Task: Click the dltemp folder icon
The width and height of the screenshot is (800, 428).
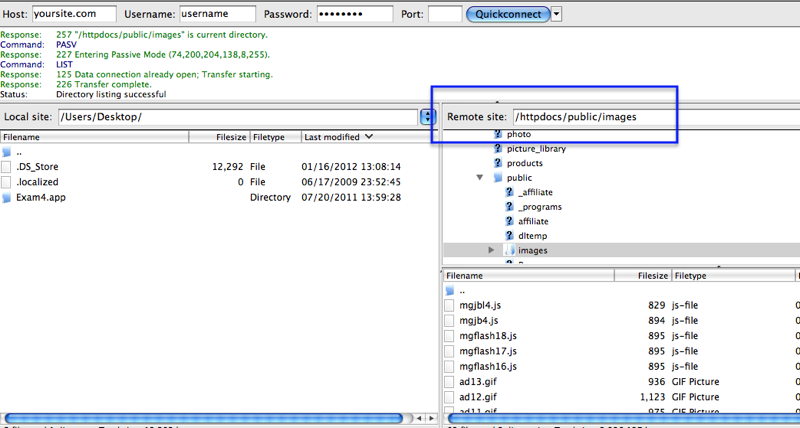Action: pos(509,236)
